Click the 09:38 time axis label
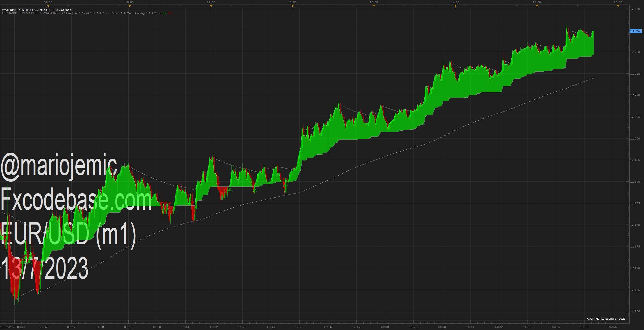 click(100, 327)
